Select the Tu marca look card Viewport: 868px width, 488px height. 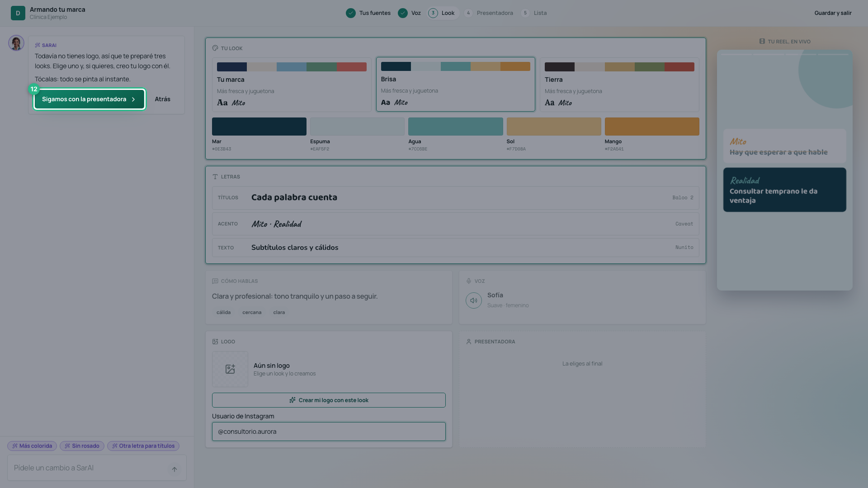[x=292, y=84]
